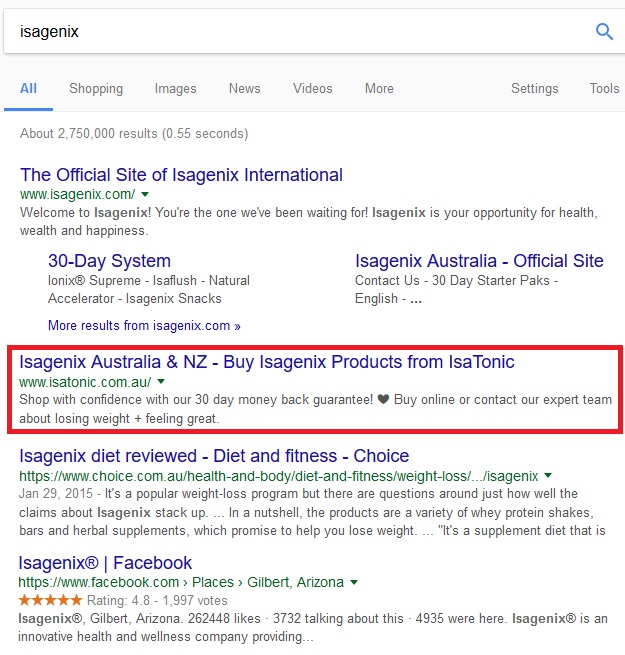
Task: Open the News tab
Action: pos(244,89)
